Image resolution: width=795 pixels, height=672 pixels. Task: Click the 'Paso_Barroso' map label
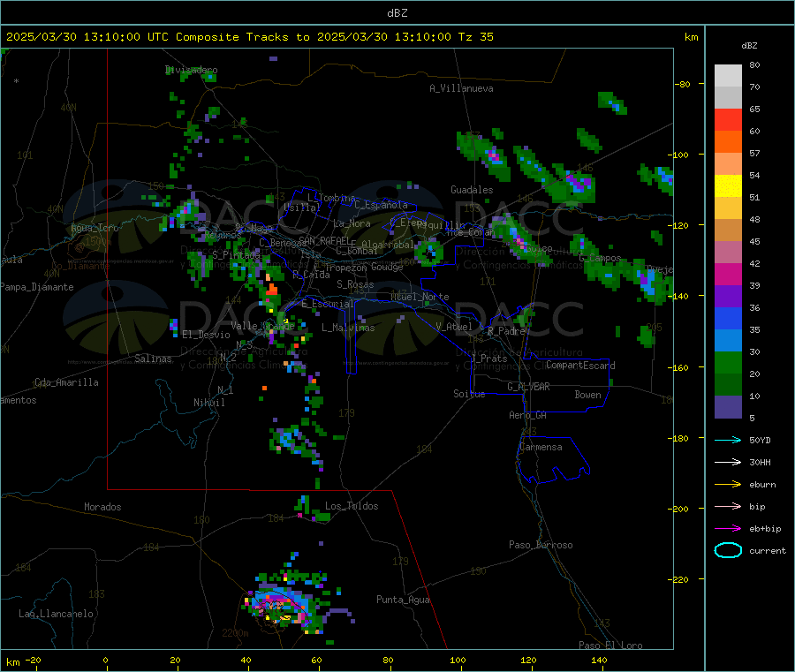tap(541, 545)
